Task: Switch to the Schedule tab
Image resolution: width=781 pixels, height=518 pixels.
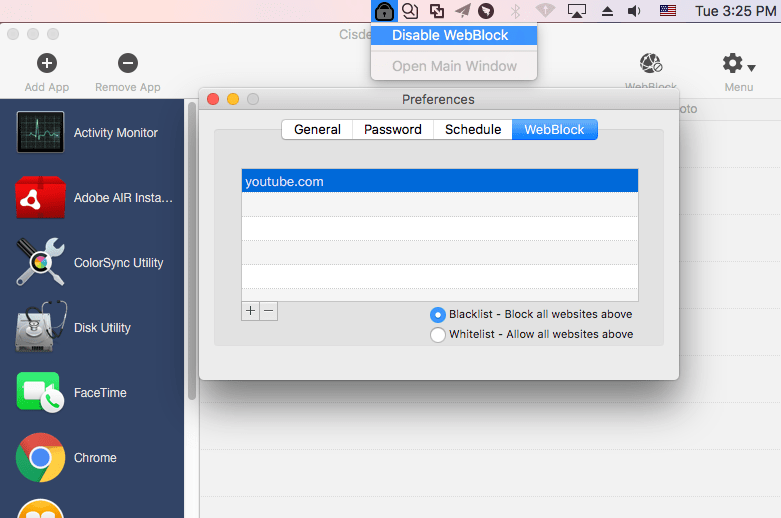Action: pyautogui.click(x=473, y=130)
